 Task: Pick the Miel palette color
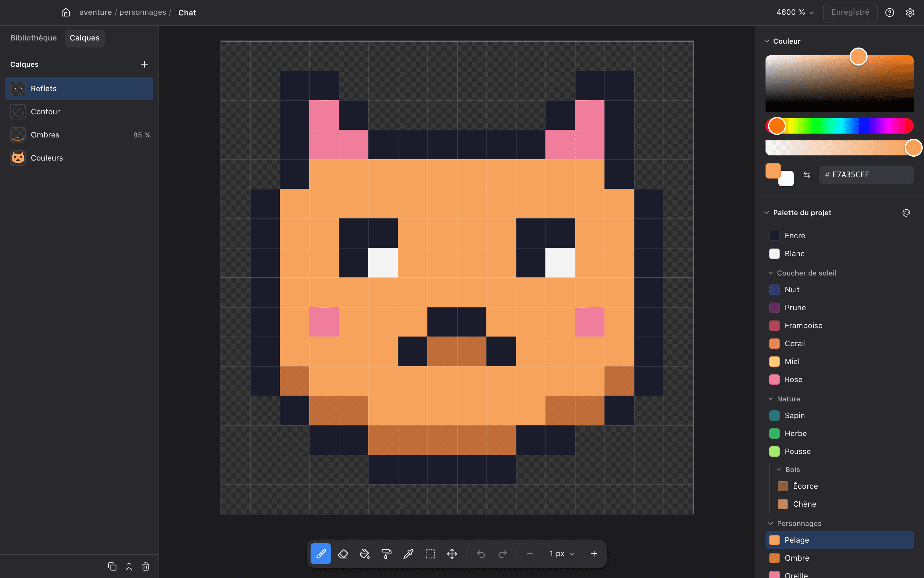(840, 362)
